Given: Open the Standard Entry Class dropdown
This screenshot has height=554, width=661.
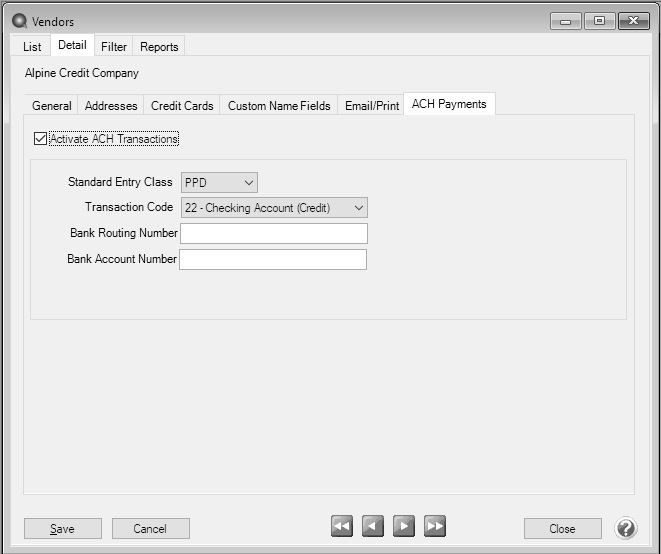Looking at the screenshot, I should tap(219, 182).
